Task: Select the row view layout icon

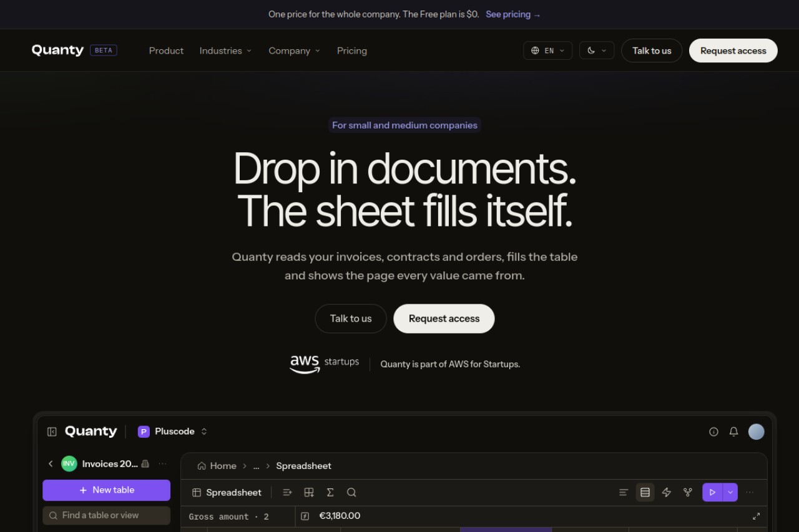Action: (x=645, y=493)
